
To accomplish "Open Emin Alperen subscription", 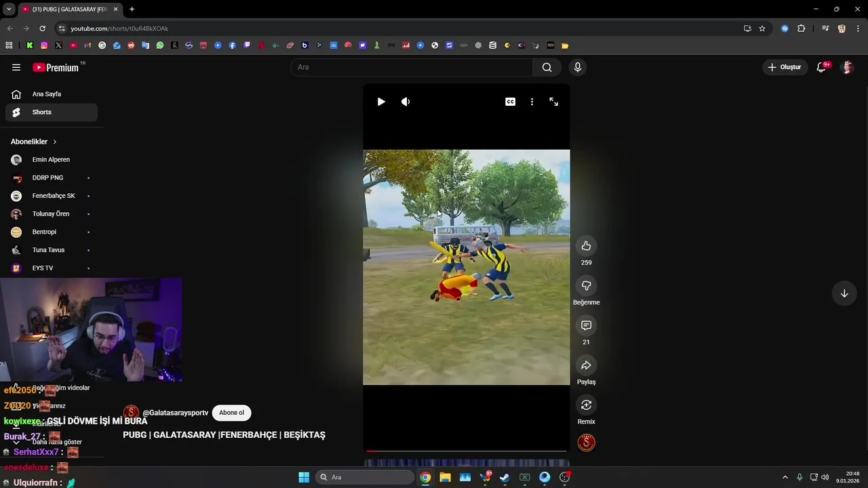I will click(x=52, y=160).
